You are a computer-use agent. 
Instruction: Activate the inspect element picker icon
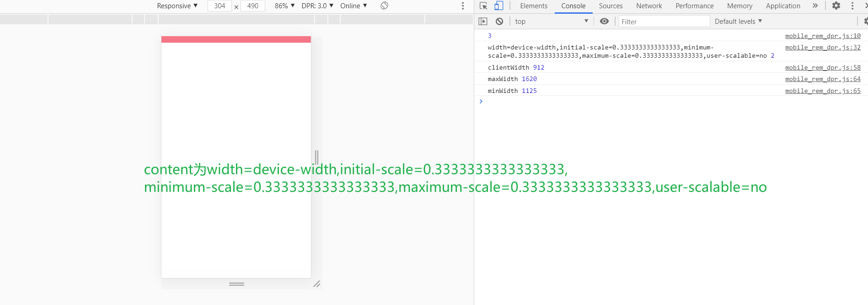point(483,5)
